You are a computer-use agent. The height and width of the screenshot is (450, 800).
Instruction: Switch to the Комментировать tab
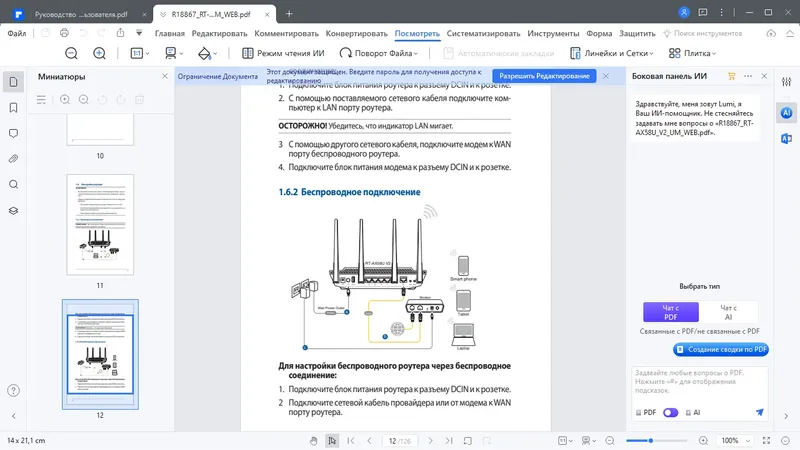(x=286, y=33)
